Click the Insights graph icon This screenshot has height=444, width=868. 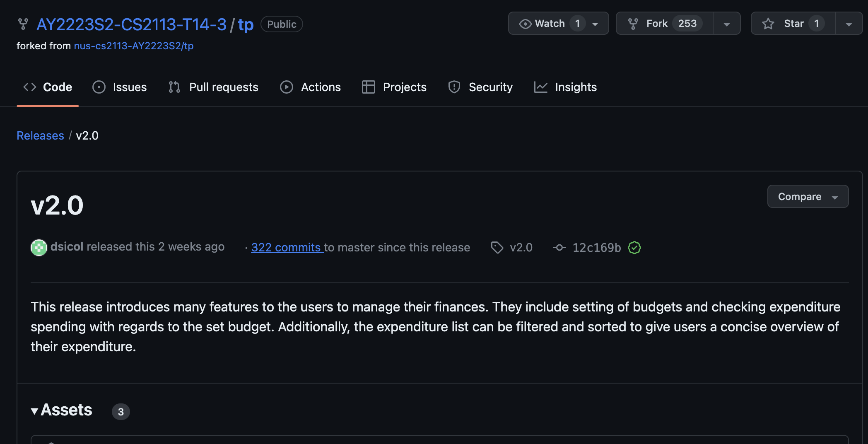click(541, 87)
